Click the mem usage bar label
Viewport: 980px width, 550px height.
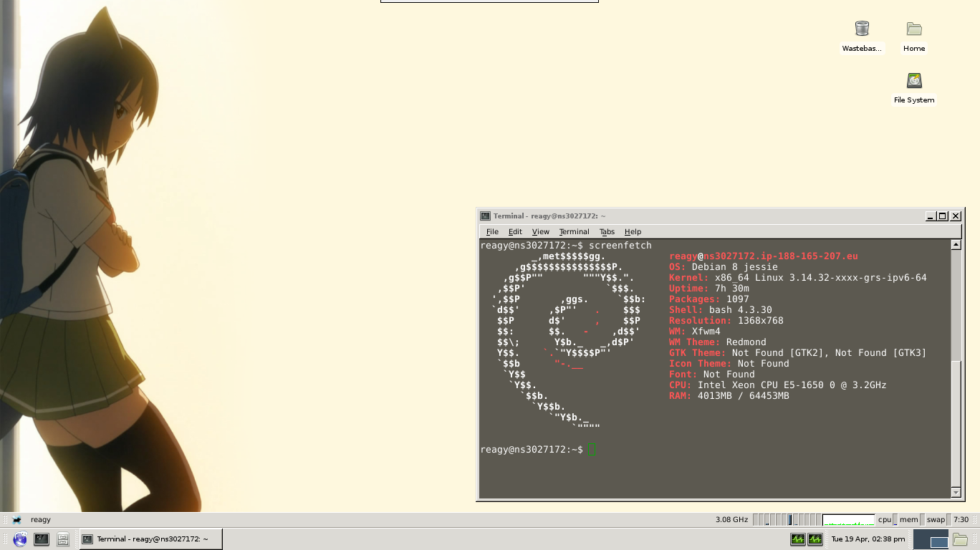point(908,520)
